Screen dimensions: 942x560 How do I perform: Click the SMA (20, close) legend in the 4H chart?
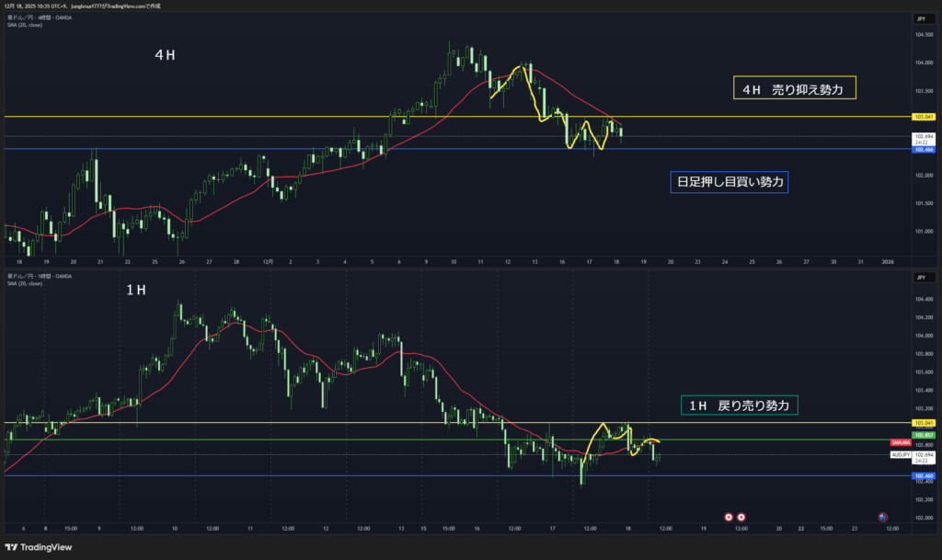click(x=24, y=25)
